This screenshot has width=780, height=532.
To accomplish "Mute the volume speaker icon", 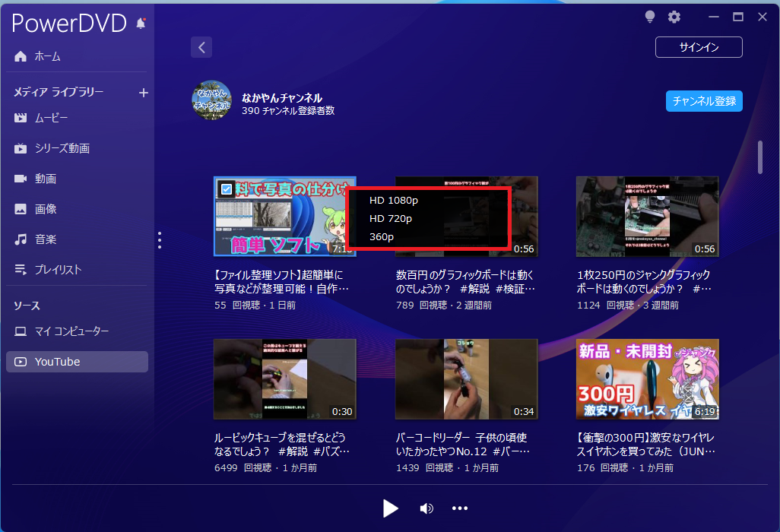I will point(426,508).
